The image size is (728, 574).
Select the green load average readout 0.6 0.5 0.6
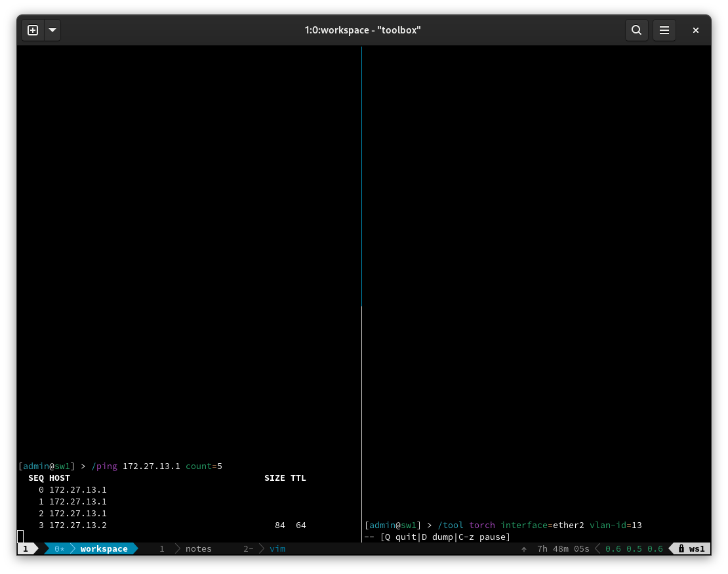coord(634,548)
